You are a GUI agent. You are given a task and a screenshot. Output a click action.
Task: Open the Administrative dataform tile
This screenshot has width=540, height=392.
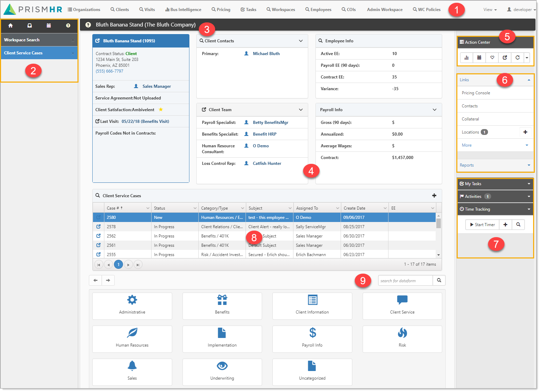(x=132, y=306)
